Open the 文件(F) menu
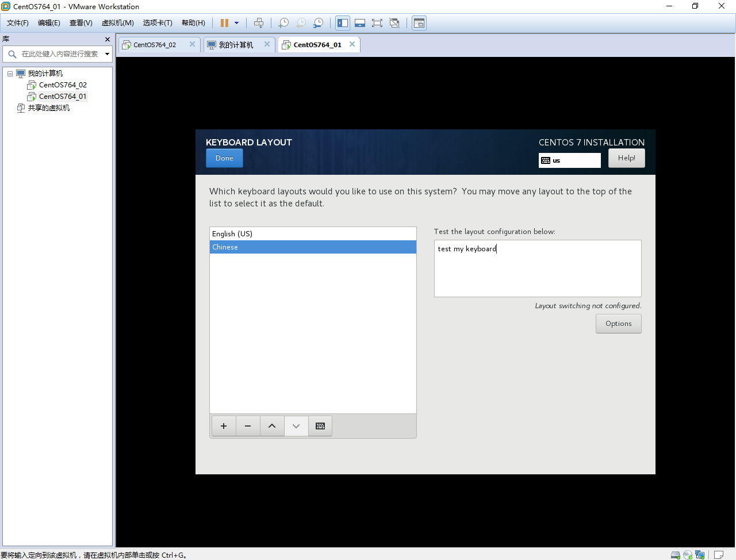 coord(18,23)
